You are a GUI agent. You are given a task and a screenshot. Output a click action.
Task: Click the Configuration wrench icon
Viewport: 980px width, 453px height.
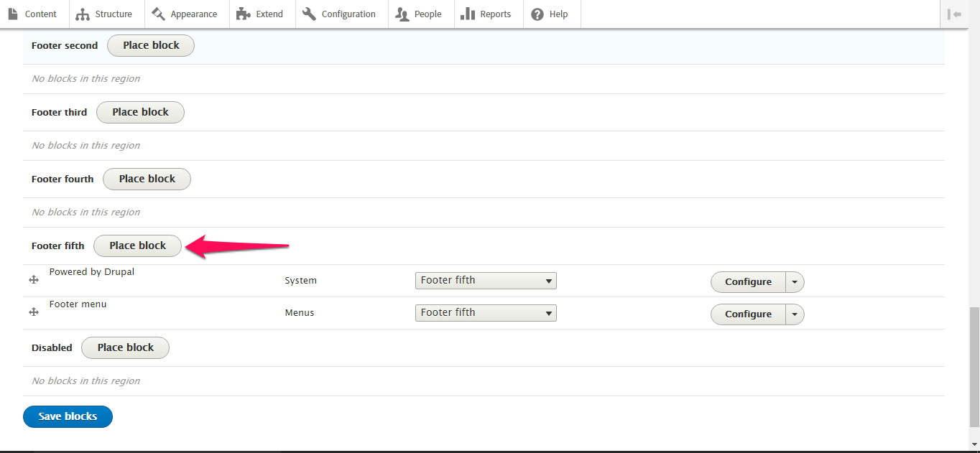(309, 14)
